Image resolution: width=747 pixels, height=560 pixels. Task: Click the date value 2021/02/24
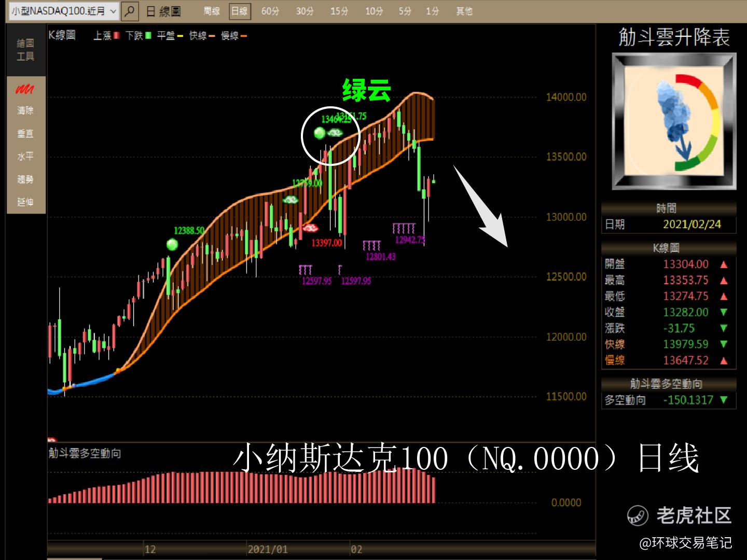tap(692, 225)
